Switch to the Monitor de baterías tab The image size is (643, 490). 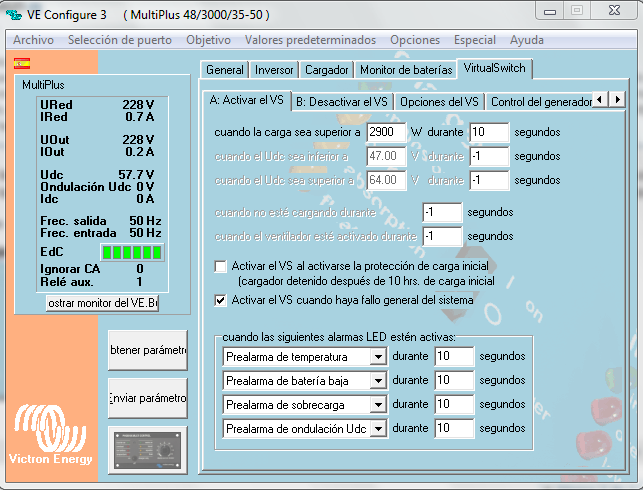pyautogui.click(x=406, y=70)
